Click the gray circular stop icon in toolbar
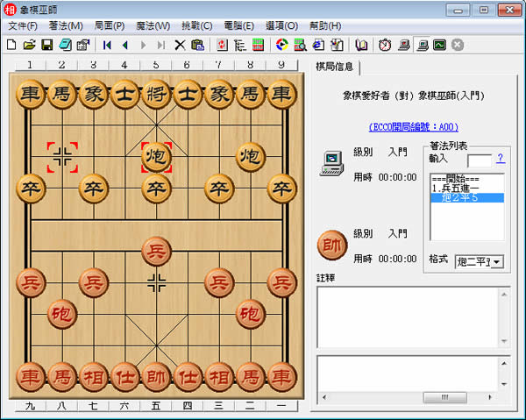The height and width of the screenshot is (420, 526). 458,44
